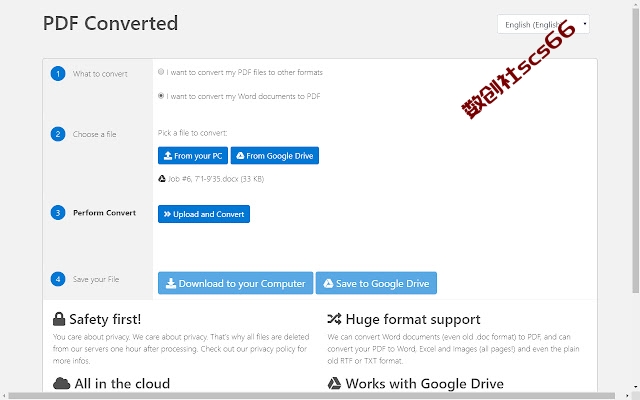Click step 1 circle for What to convert
The height and width of the screenshot is (400, 640).
pos(58,73)
